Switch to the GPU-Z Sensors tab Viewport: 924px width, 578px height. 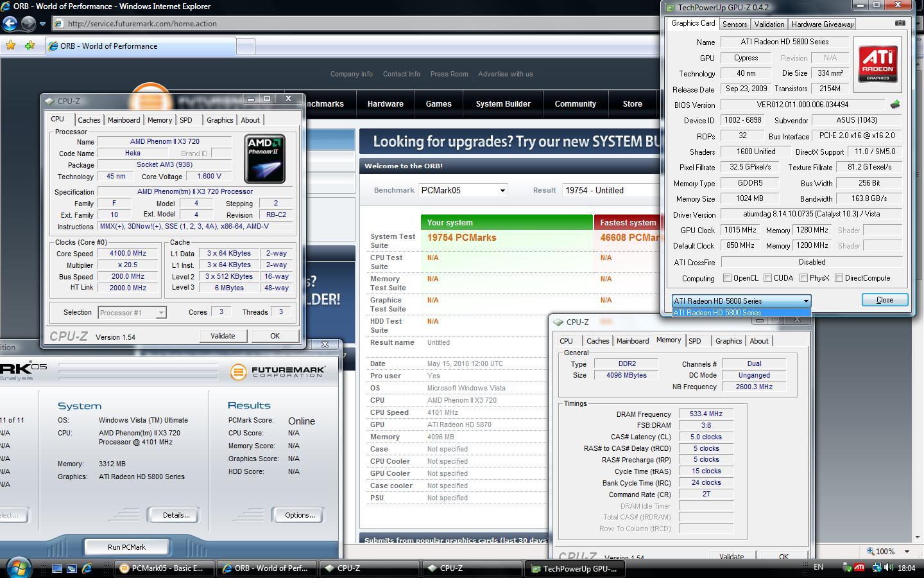(x=735, y=24)
